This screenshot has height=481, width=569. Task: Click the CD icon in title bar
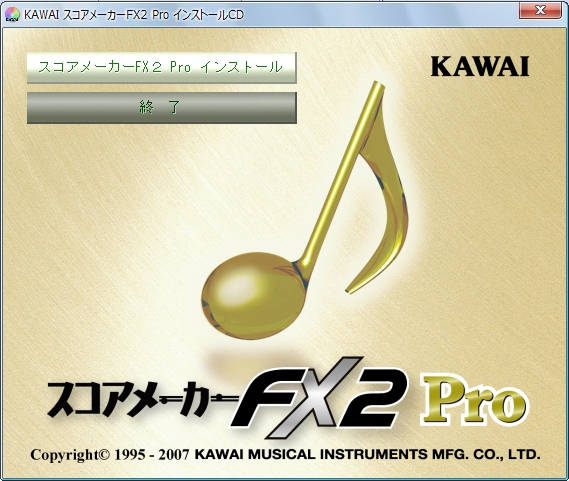click(x=12, y=15)
